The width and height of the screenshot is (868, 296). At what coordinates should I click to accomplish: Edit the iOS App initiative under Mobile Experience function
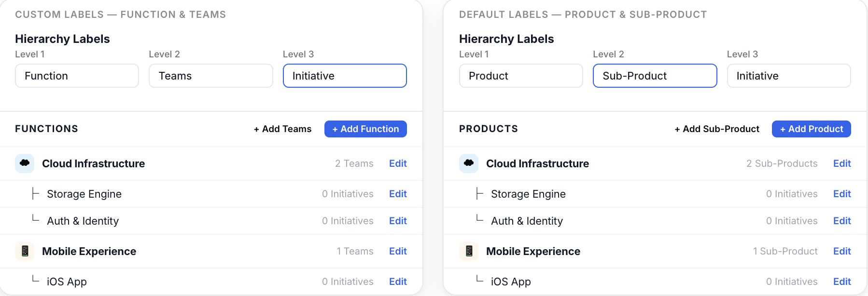(397, 282)
